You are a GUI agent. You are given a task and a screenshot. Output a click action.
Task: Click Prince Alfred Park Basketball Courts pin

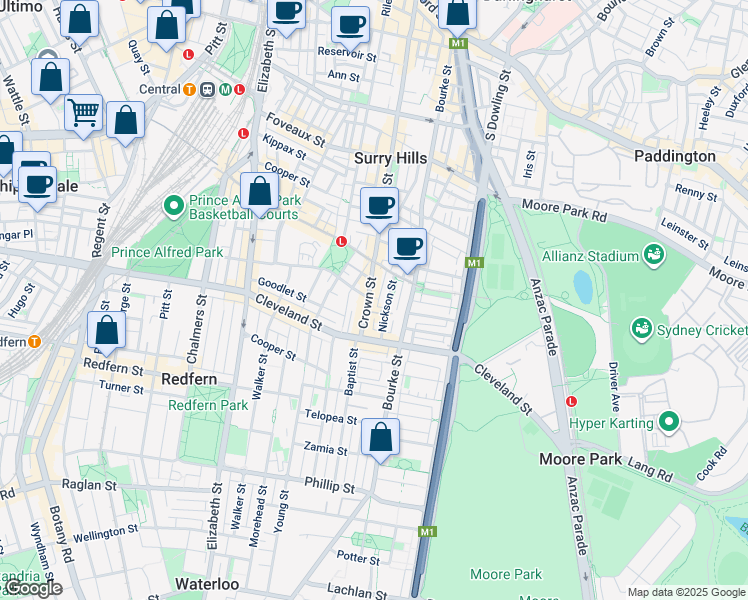(174, 207)
